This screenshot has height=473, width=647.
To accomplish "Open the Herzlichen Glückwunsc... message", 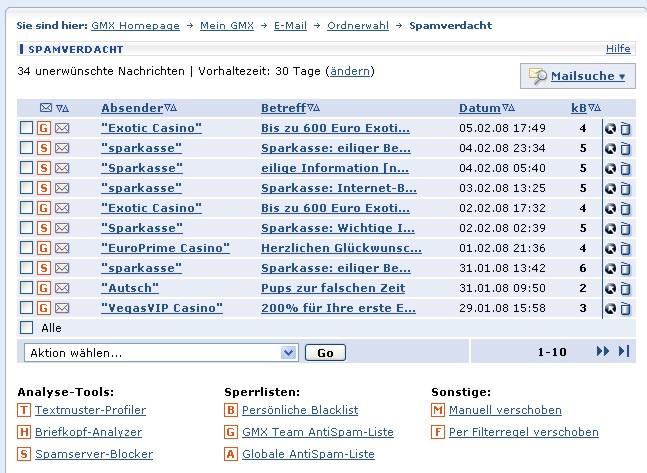I will [341, 248].
